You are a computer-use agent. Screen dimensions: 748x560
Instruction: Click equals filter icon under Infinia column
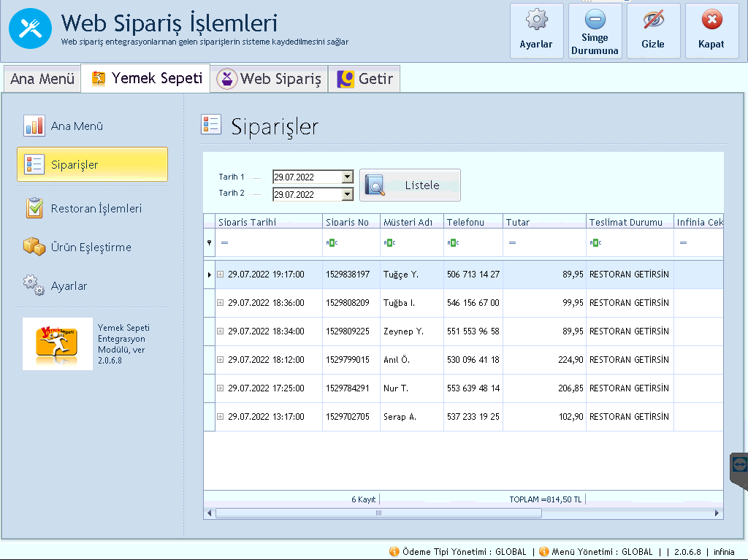click(x=683, y=243)
